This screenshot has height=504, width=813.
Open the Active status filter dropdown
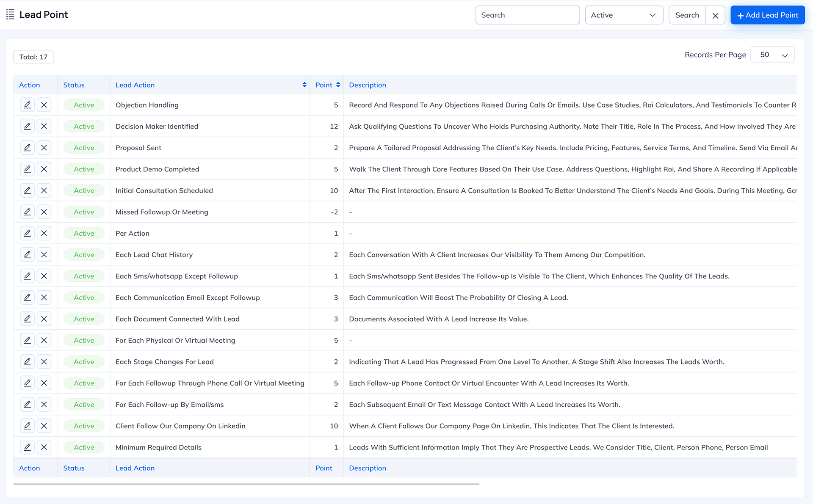[624, 15]
